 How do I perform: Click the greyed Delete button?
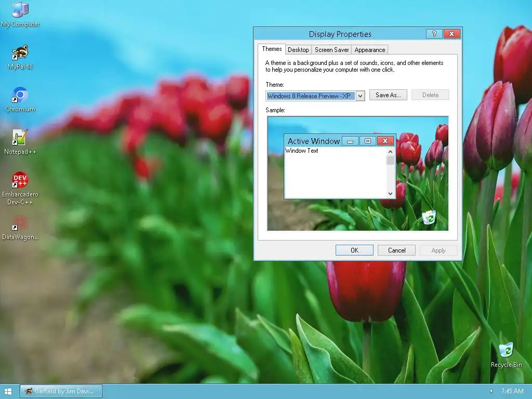click(x=430, y=95)
